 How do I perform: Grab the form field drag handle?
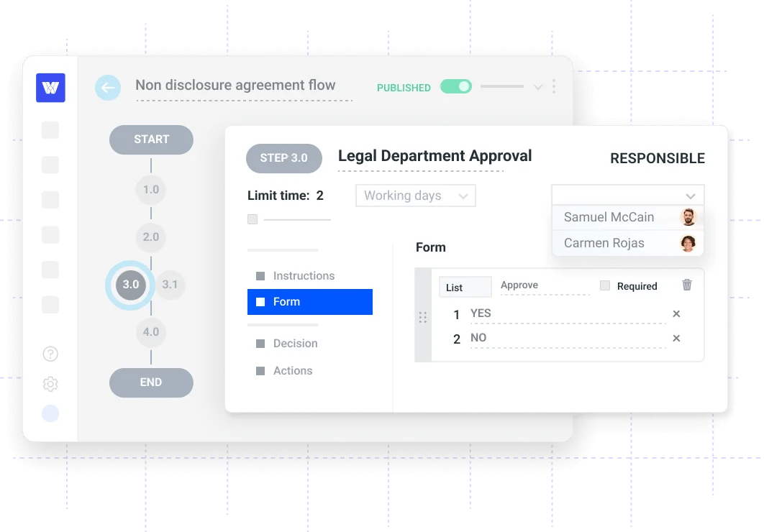(423, 317)
